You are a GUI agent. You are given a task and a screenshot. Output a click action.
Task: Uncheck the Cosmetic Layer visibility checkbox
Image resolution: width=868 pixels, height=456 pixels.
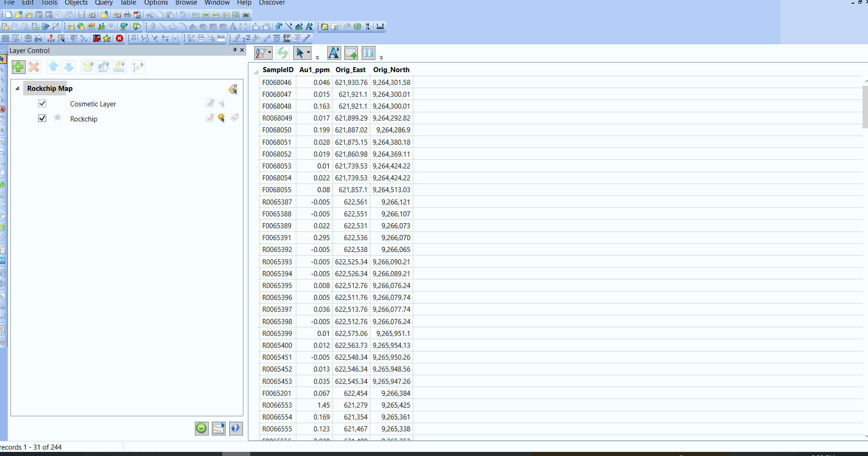tap(42, 103)
